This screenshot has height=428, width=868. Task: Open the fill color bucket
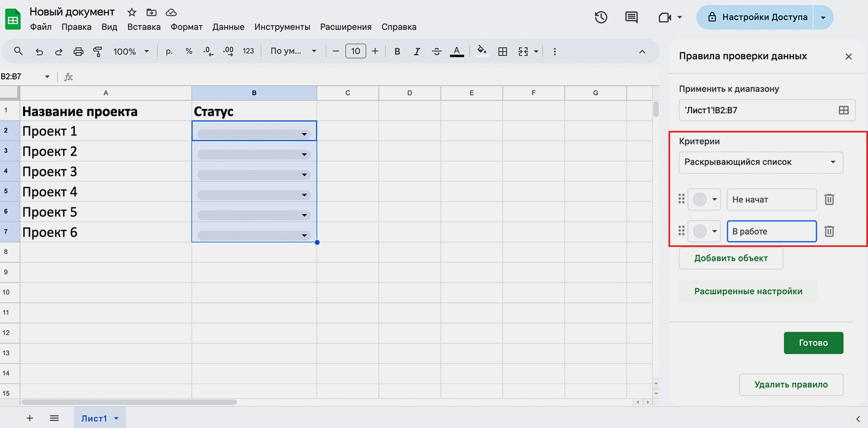482,51
